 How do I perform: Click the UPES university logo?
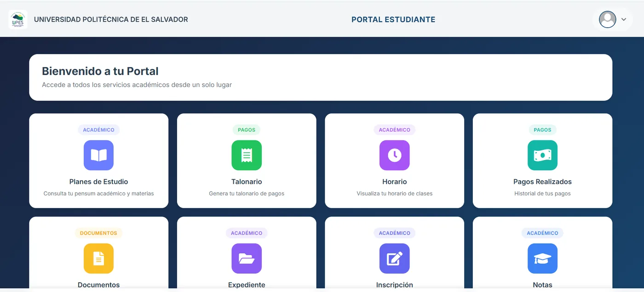[x=18, y=19]
